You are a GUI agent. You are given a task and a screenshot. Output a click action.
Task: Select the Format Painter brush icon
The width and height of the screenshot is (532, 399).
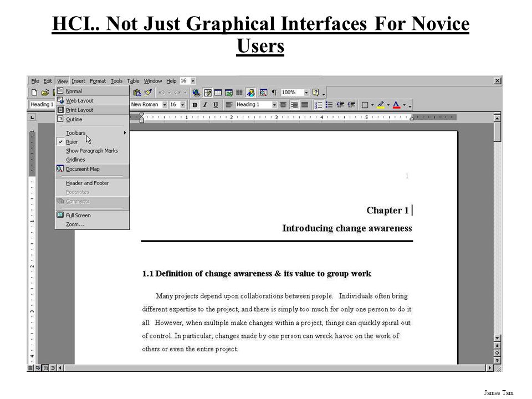(148, 93)
